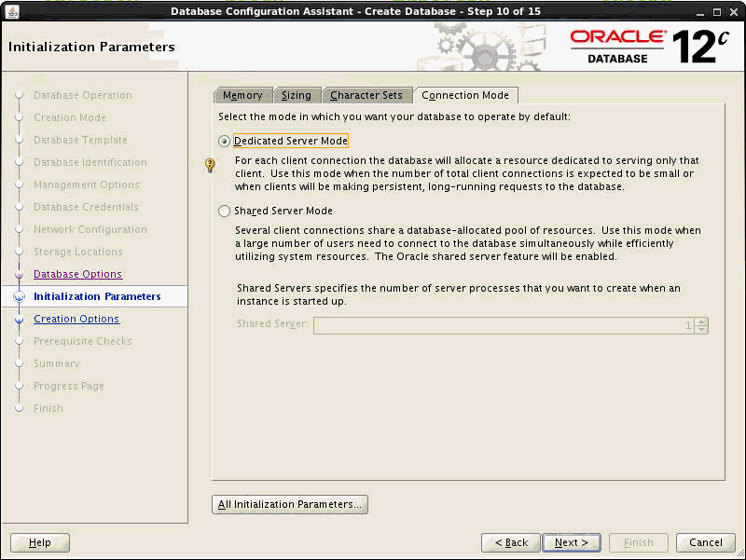Viewport: 746px width, 560px height.
Task: Click Prerequisite Checks step in sidebar
Action: [x=83, y=341]
